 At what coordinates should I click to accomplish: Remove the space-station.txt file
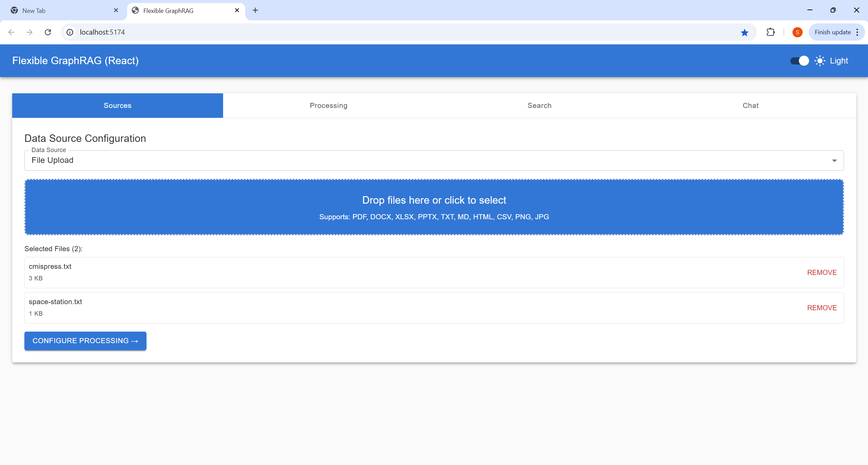click(822, 308)
